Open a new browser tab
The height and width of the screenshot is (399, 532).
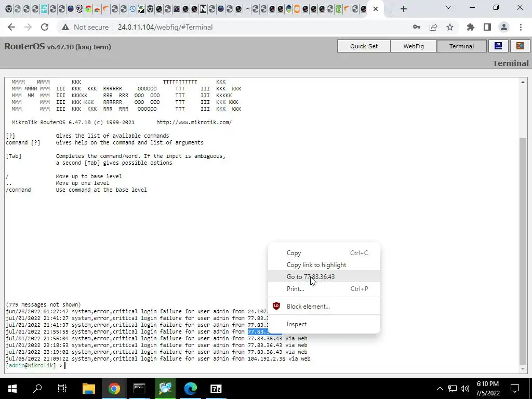pyautogui.click(x=403, y=9)
